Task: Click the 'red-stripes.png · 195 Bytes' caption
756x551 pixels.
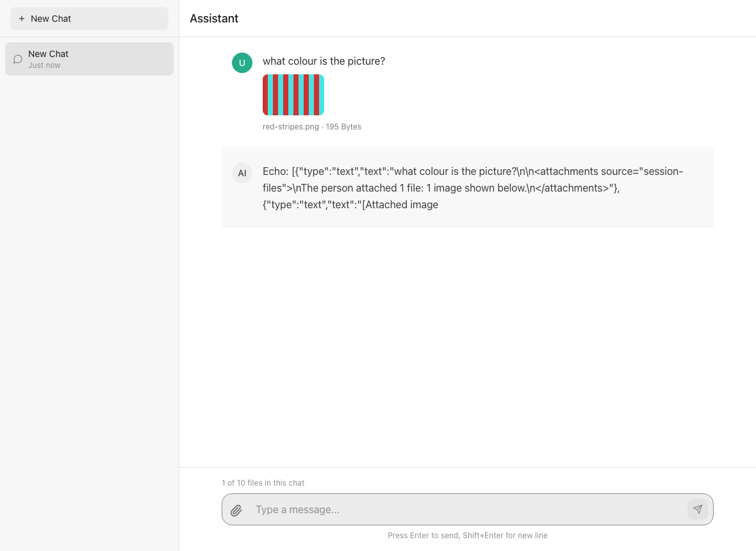Action: pyautogui.click(x=312, y=127)
